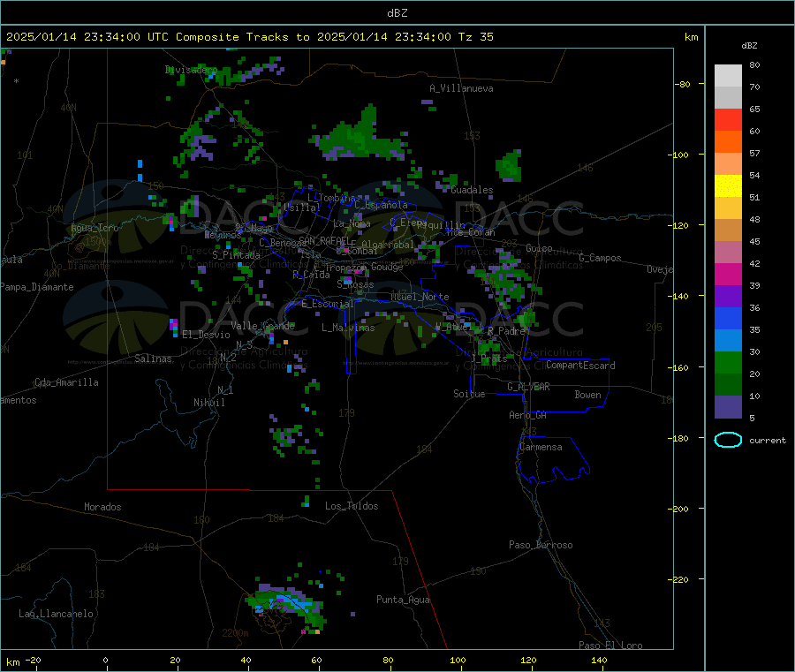Click the dark violet 5-10 dBZ swatch

click(x=728, y=407)
